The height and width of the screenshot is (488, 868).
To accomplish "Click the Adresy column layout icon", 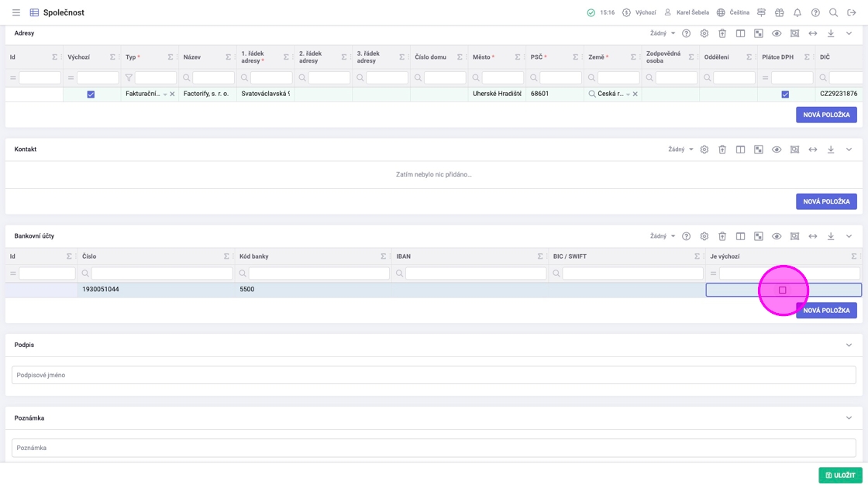I will point(740,34).
